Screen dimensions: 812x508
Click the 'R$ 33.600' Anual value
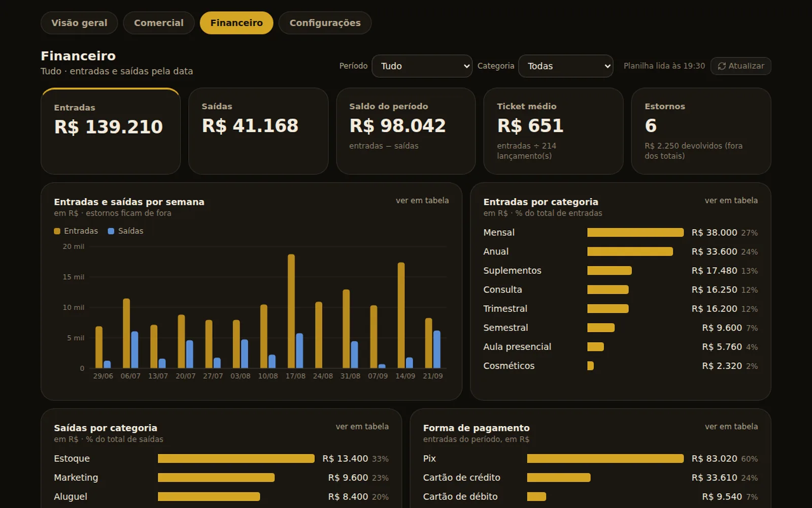[x=714, y=251]
